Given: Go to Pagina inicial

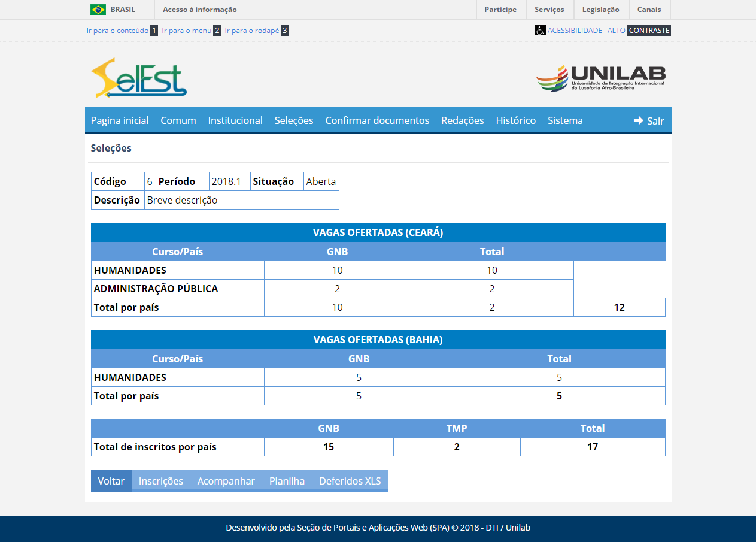Looking at the screenshot, I should 120,120.
